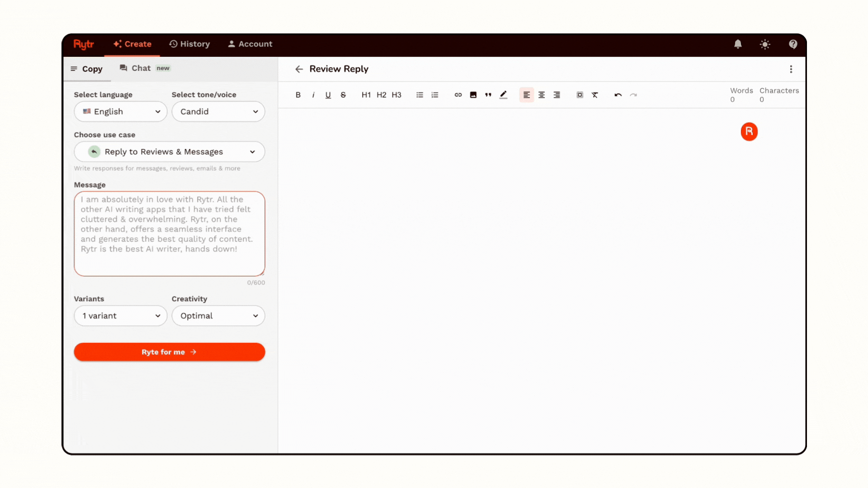868x488 pixels.
Task: Clear formatting using the eraser-style icon
Action: tap(595, 95)
